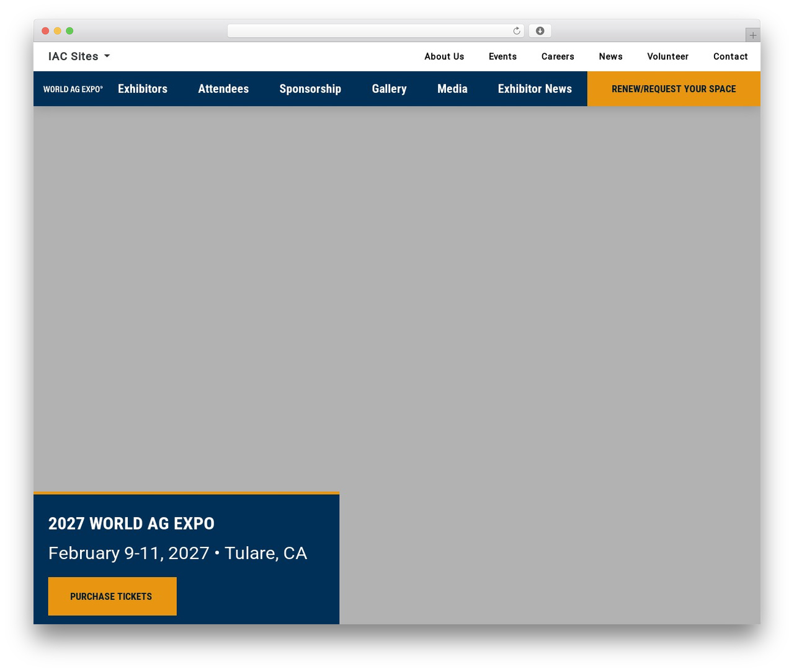Viewport: 794px width, 672px height.
Task: Click the Purchase Tickets button
Action: click(x=112, y=596)
